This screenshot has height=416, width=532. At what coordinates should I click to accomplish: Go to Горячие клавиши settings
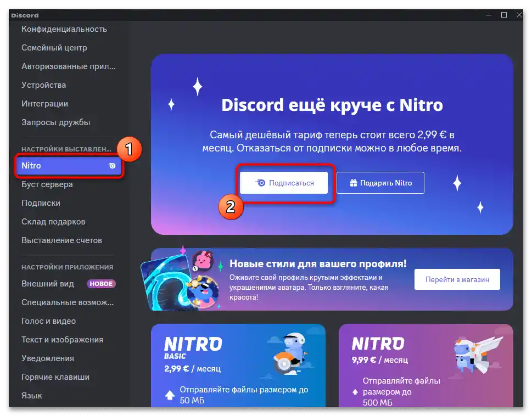click(55, 377)
